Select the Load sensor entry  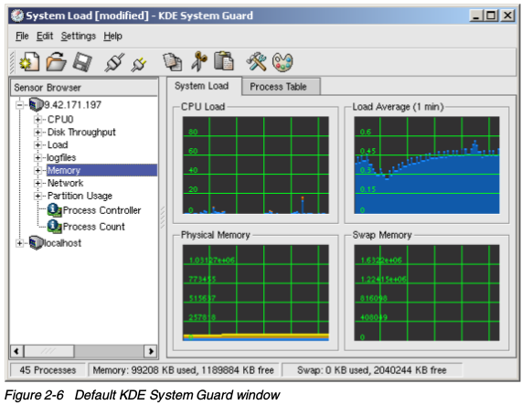58,144
